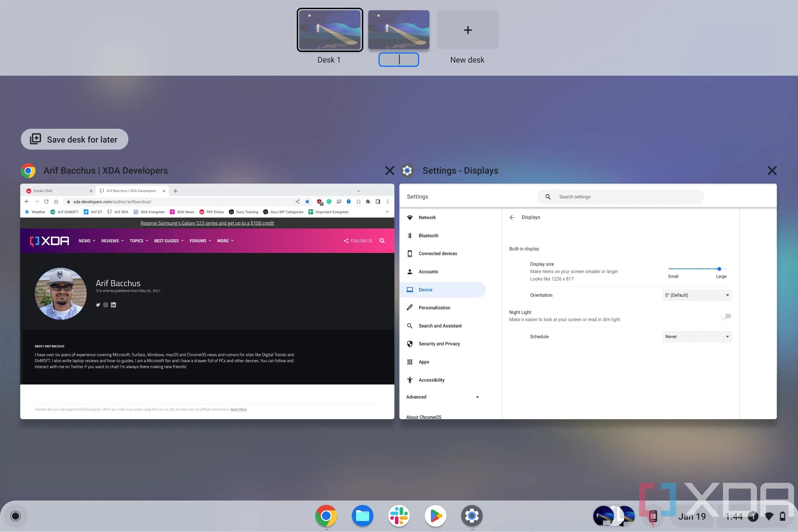The image size is (798, 532).
Task: Click the bookmark star in Chrome's address bar
Action: pyautogui.click(x=307, y=202)
